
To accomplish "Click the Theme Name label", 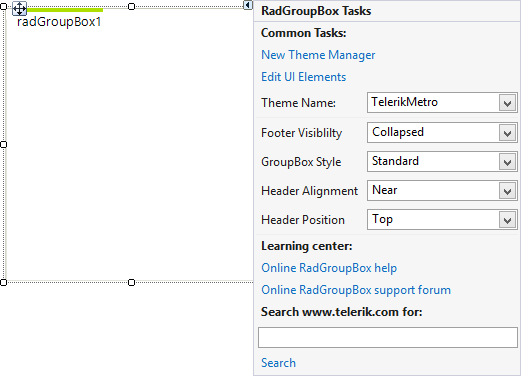I will 298,103.
